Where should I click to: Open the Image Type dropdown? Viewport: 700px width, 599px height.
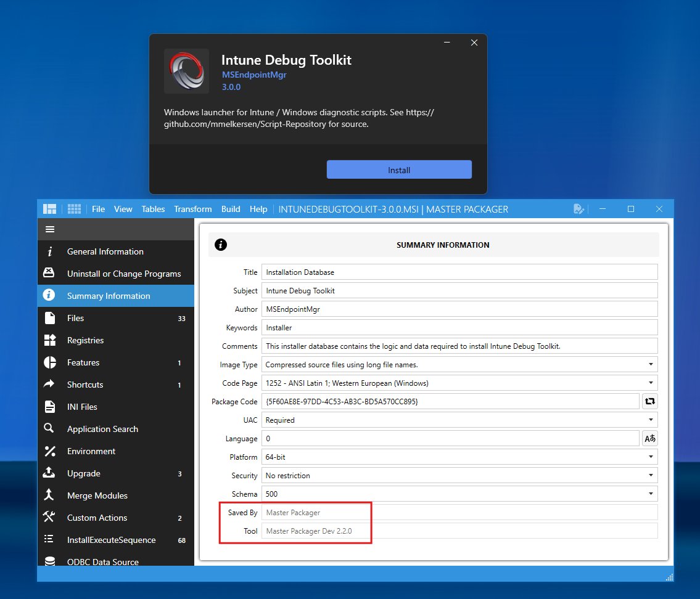pos(459,364)
